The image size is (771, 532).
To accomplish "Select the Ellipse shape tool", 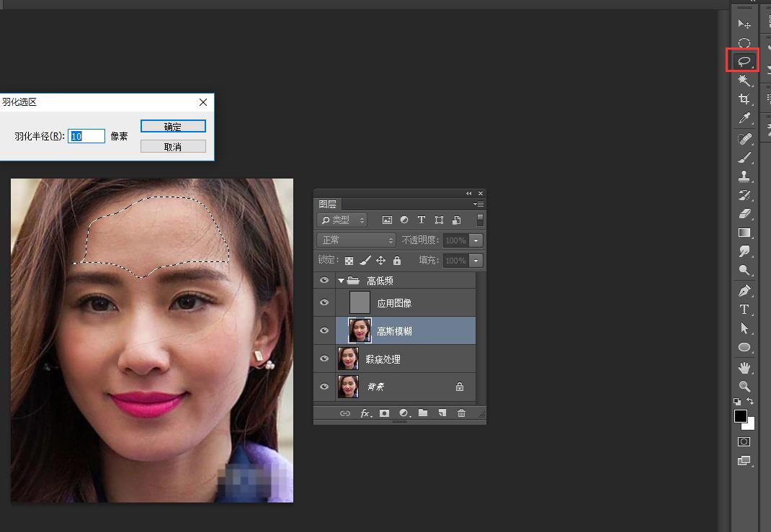I will point(744,347).
